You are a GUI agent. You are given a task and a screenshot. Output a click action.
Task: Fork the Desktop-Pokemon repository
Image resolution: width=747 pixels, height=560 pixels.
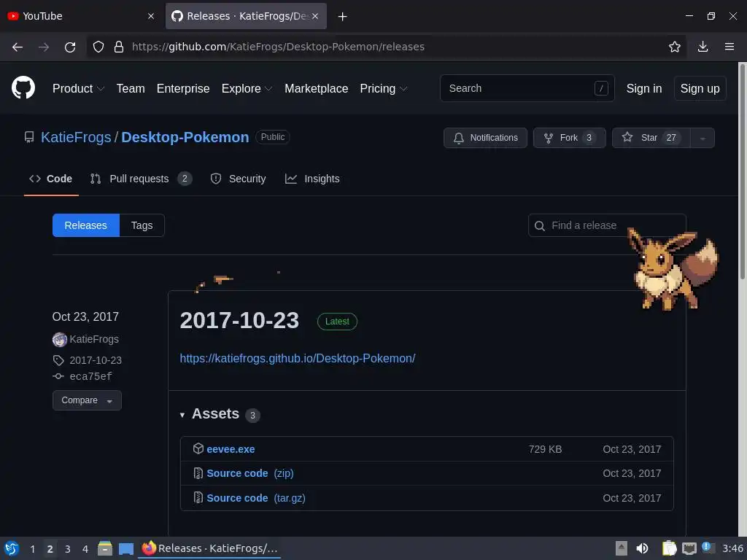[x=569, y=138]
